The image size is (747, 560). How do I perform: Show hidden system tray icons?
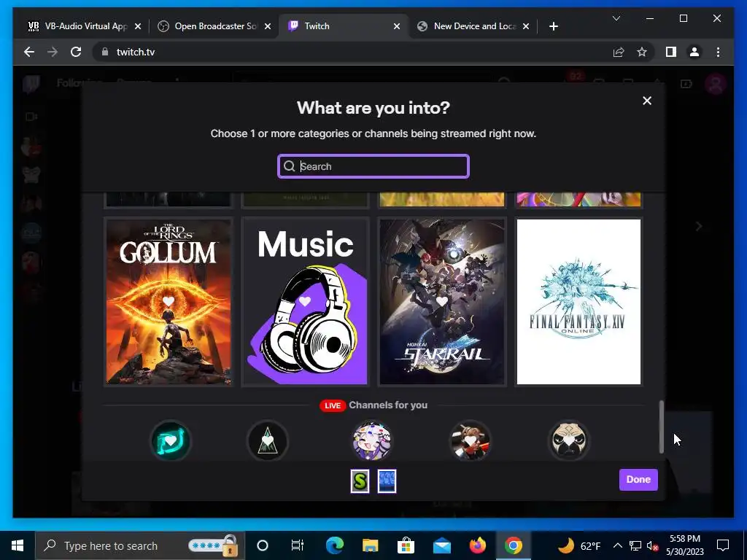tap(617, 545)
